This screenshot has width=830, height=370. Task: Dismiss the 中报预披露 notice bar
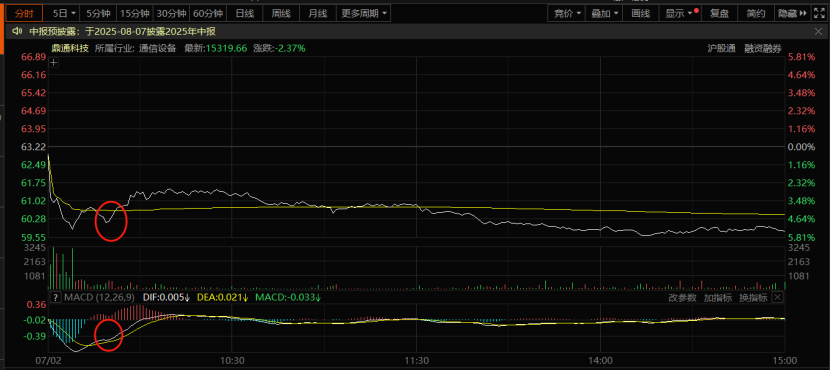coord(818,32)
